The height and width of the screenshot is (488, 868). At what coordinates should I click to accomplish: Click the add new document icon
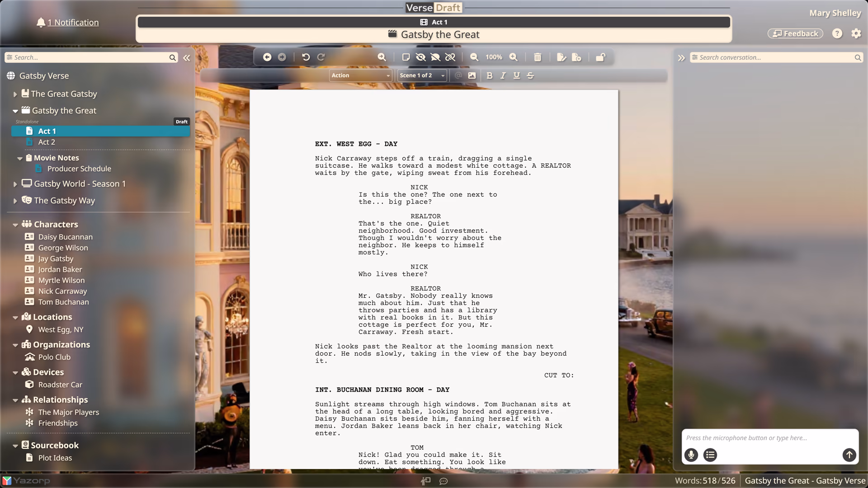point(576,57)
